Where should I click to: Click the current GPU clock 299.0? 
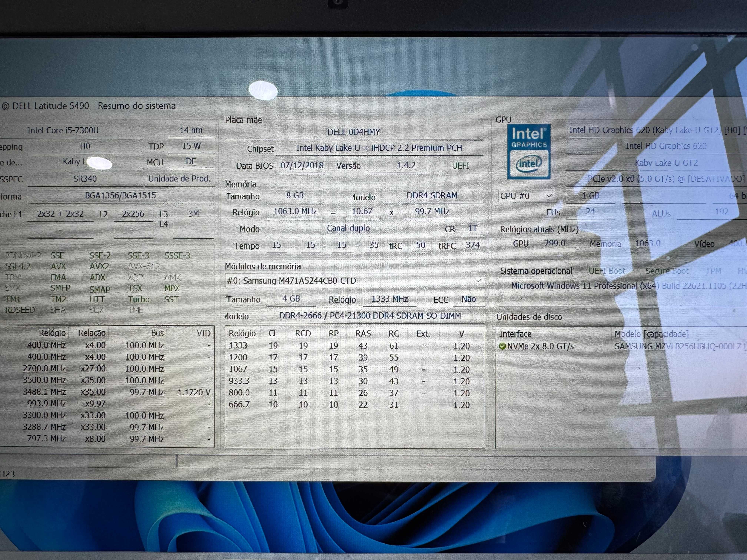point(555,243)
